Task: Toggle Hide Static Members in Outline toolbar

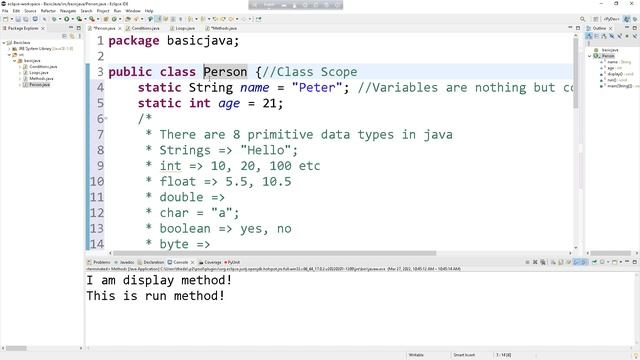Action: (x=619, y=36)
